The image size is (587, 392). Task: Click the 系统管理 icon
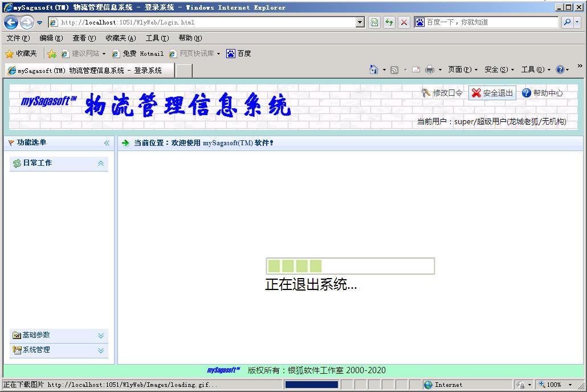pyautogui.click(x=17, y=350)
